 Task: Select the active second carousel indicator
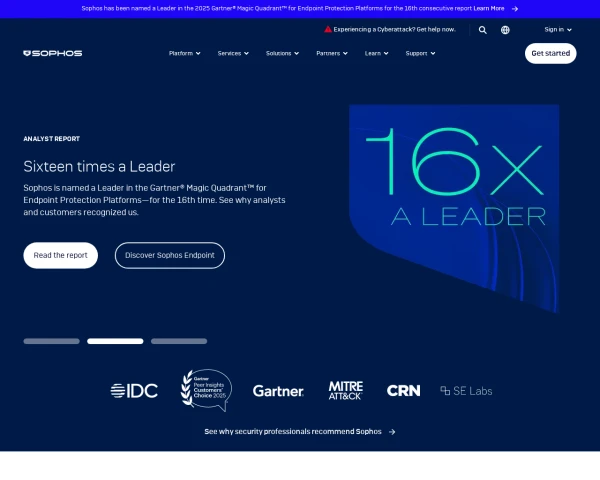(115, 341)
